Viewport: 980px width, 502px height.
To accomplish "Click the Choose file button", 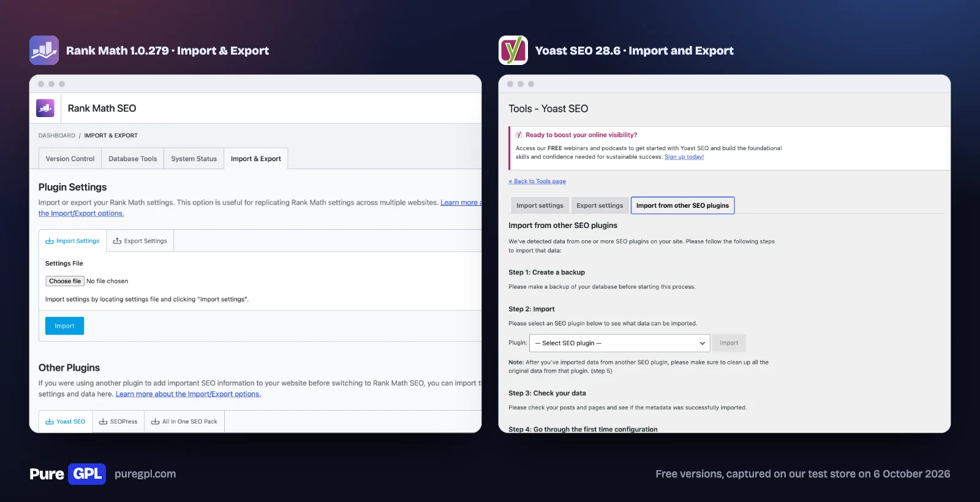I will pyautogui.click(x=65, y=281).
